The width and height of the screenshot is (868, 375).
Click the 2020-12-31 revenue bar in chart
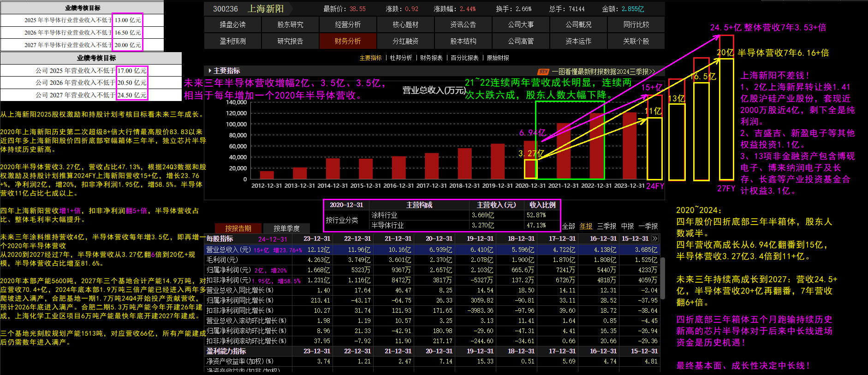[x=530, y=160]
